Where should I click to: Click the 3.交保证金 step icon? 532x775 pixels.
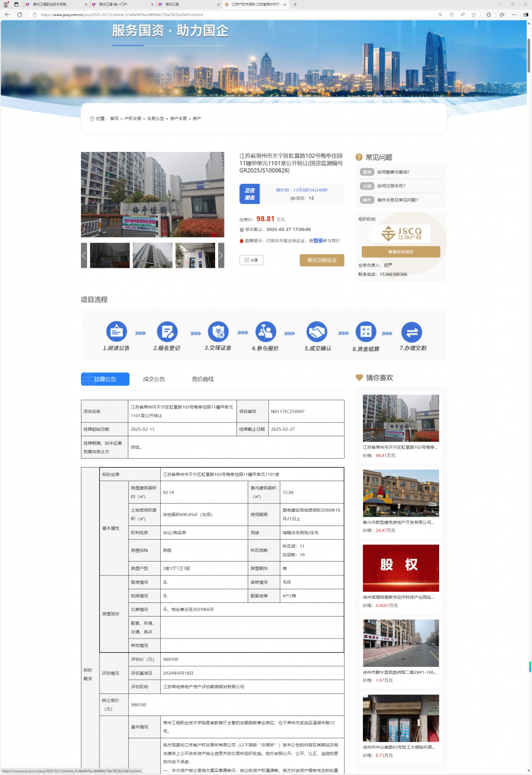pos(218,332)
